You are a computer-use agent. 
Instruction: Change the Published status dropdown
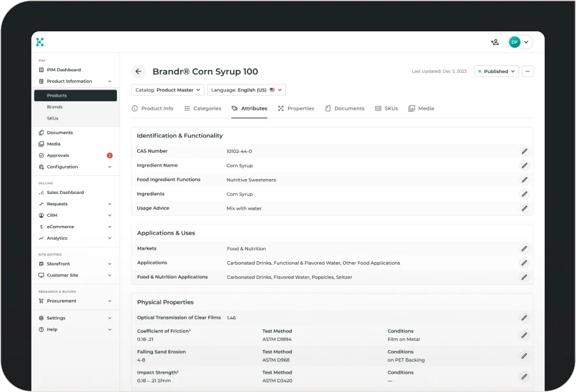tap(496, 71)
